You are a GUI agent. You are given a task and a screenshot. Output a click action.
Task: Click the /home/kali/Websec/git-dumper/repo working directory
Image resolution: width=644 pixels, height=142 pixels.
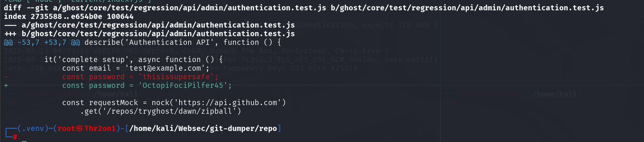tap(203, 129)
